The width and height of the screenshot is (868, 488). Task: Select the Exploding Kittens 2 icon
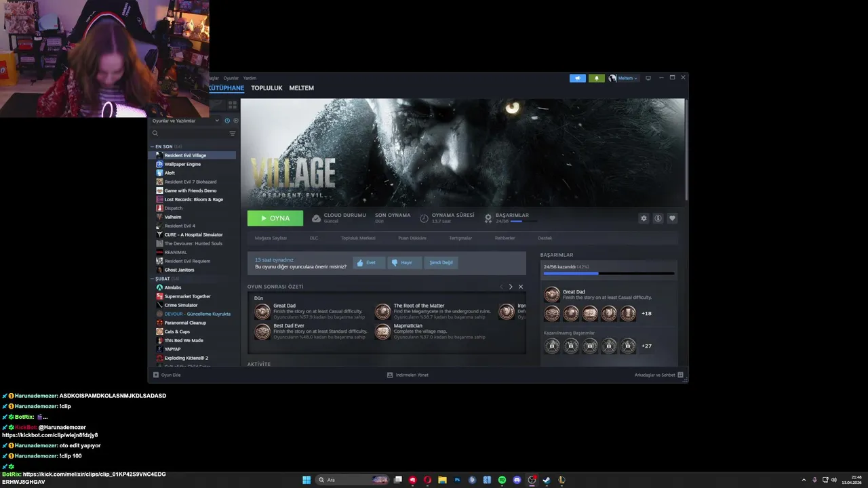pos(159,358)
